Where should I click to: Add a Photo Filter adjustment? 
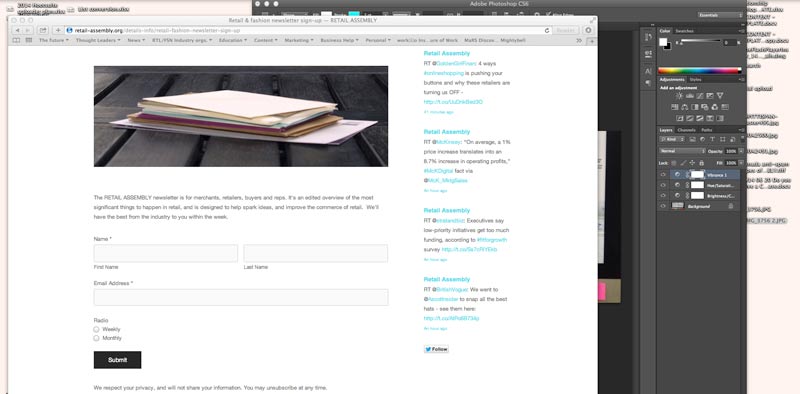(705, 107)
